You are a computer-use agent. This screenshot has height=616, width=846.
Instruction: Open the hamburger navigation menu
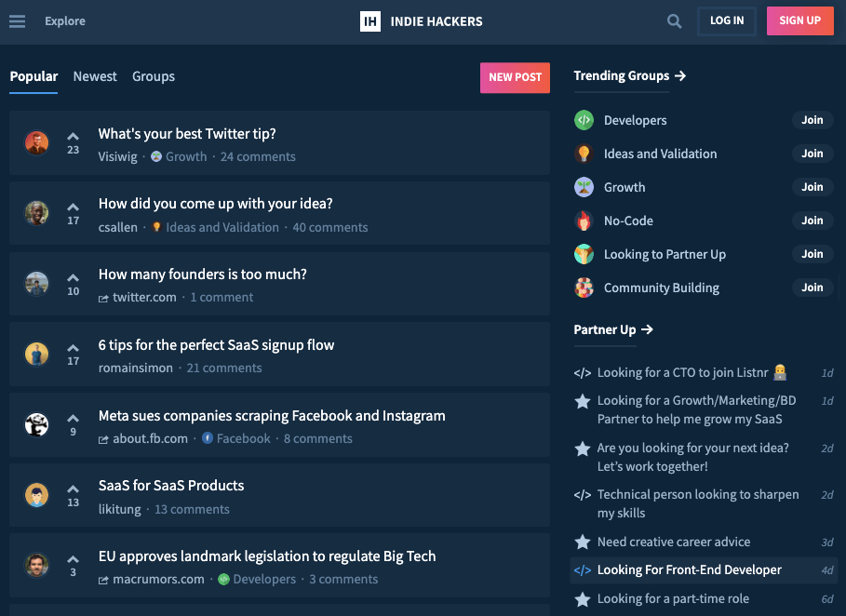[18, 21]
